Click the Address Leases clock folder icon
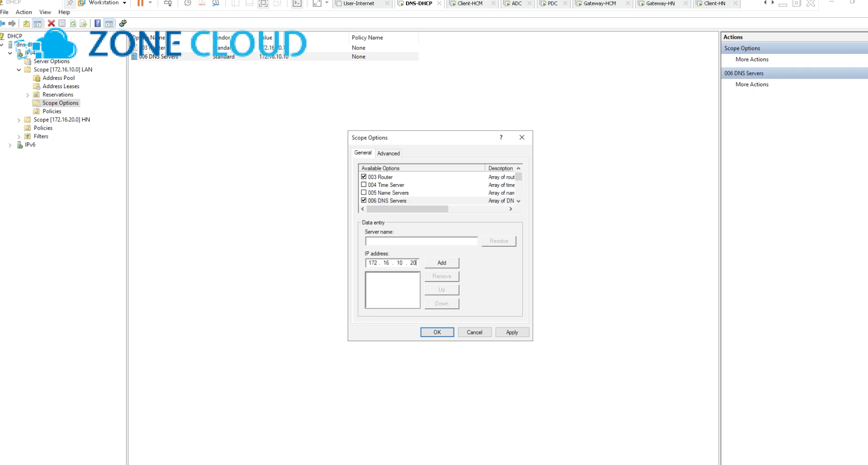Image resolution: width=868 pixels, height=465 pixels. (37, 86)
